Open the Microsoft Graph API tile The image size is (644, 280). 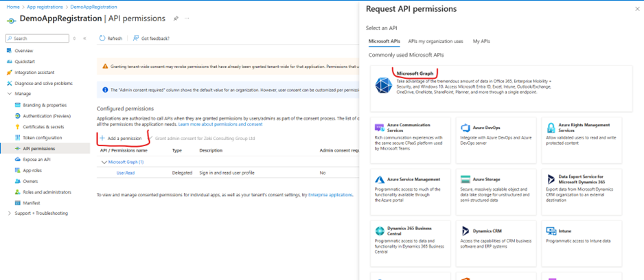click(x=501, y=87)
